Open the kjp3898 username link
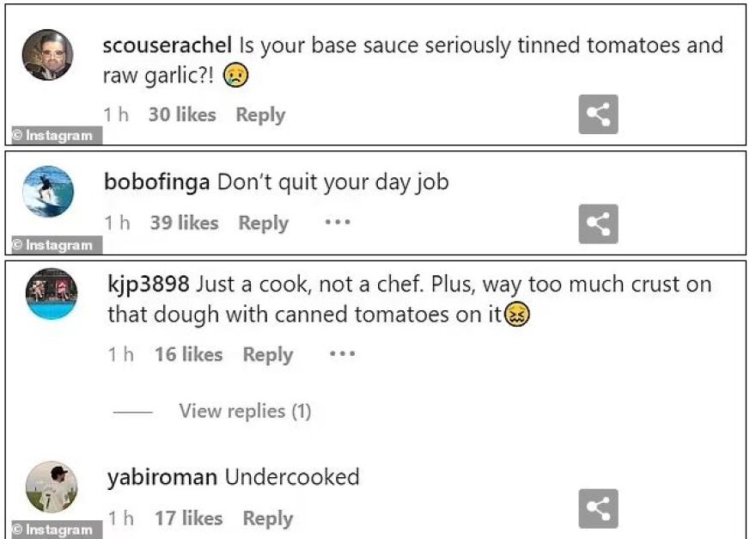 (x=149, y=285)
